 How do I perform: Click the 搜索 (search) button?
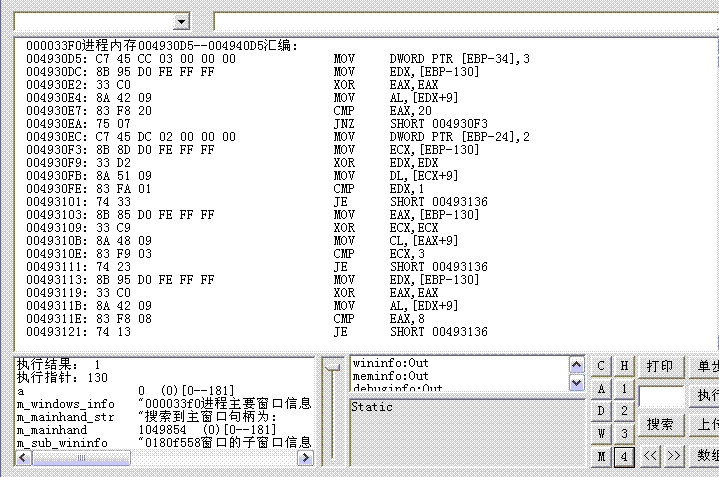click(660, 424)
